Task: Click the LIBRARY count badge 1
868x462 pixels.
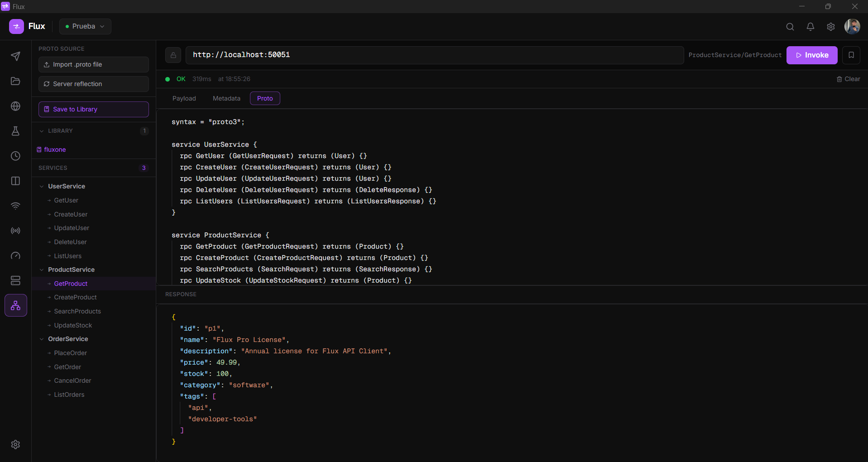Action: [x=144, y=131]
